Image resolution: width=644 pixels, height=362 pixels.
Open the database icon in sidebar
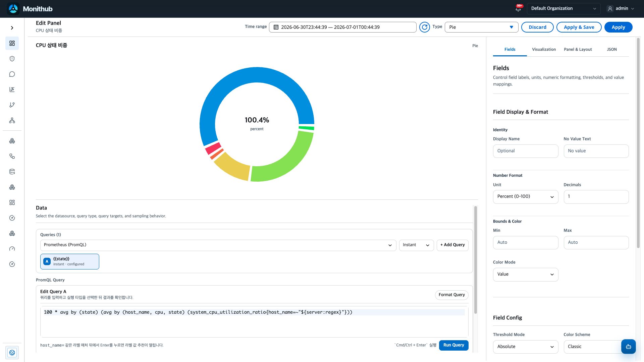[x=12, y=172]
